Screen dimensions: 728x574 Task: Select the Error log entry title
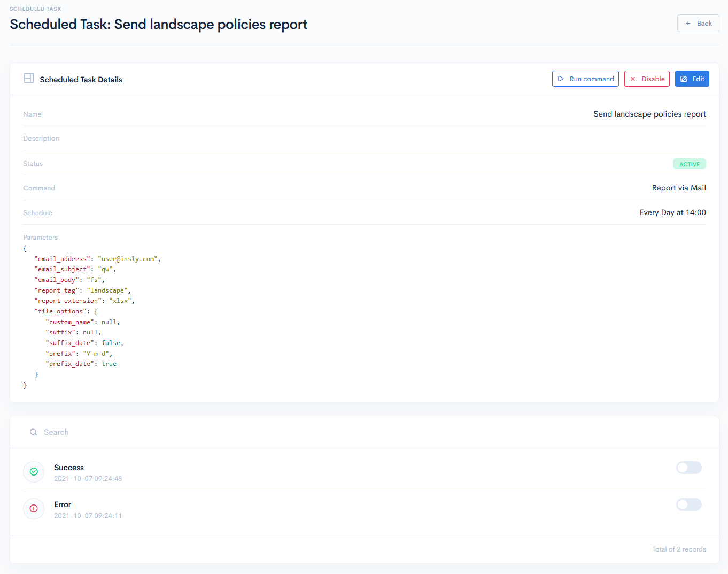click(x=63, y=504)
